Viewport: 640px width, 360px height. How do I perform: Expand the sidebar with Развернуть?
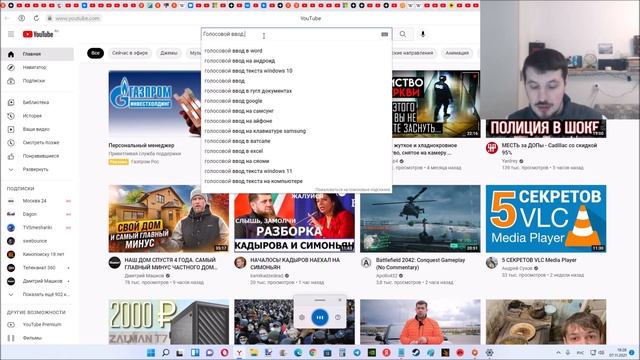(x=37, y=169)
